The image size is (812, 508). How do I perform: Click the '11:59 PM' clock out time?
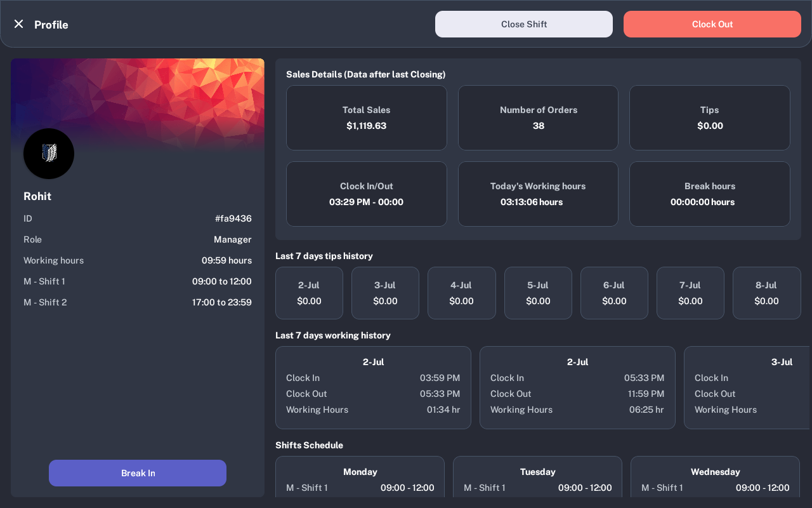[x=646, y=394]
